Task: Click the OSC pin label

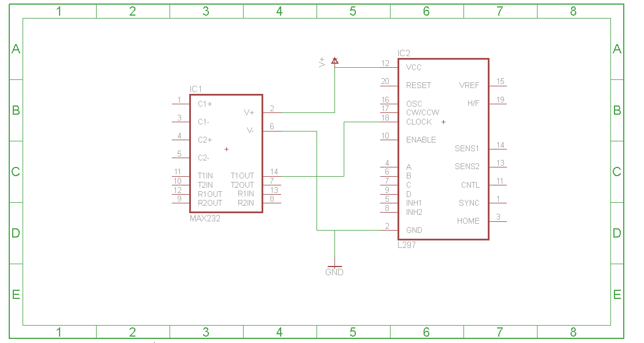Action: 414,104
